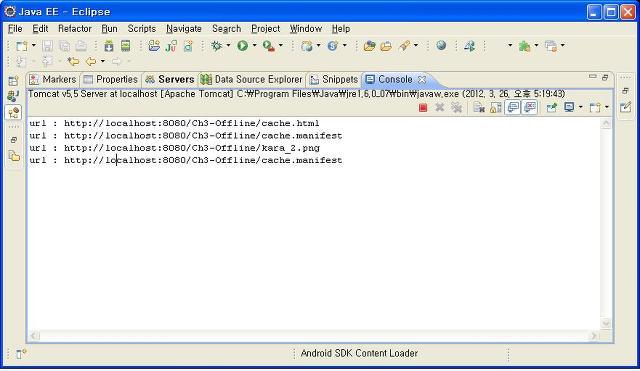Screen dimensions: 640x371
Task: Click the Open Task folder icon
Action: tap(369, 46)
